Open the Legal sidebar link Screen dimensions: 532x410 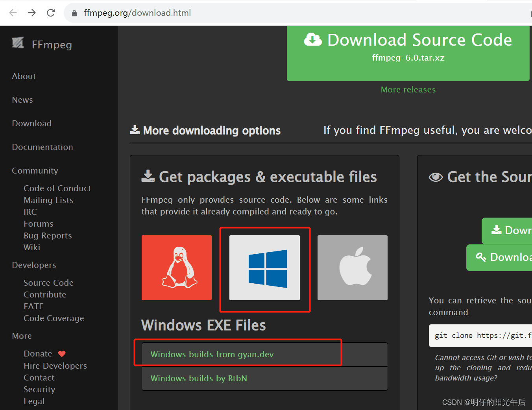[34, 401]
